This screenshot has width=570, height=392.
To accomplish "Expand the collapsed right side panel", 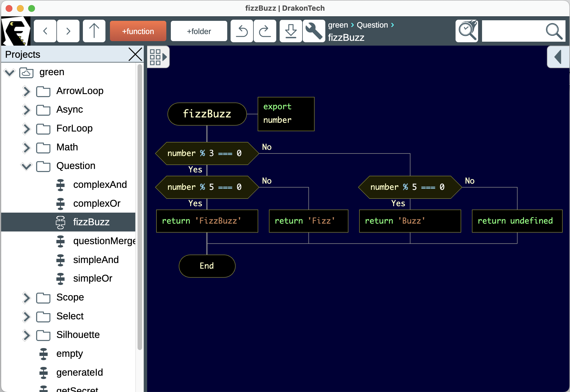I will pos(558,57).
